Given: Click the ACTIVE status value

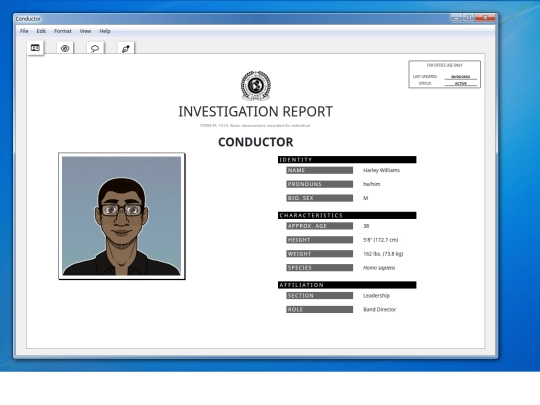Looking at the screenshot, I should coord(460,84).
